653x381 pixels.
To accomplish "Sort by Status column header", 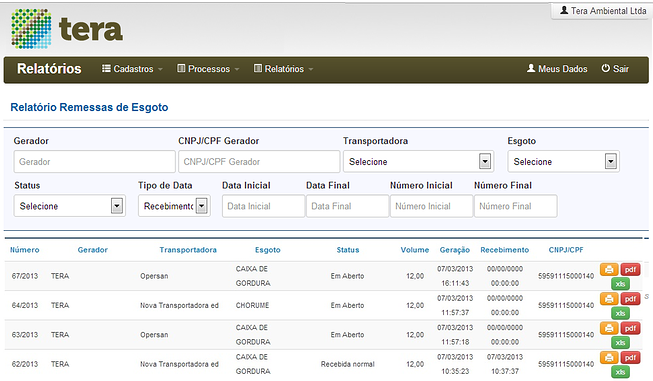I will [x=348, y=250].
